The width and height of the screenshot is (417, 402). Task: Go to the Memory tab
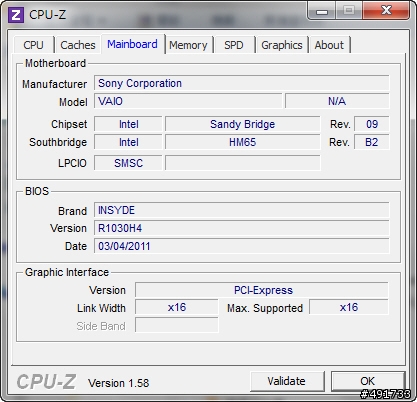[x=188, y=45]
